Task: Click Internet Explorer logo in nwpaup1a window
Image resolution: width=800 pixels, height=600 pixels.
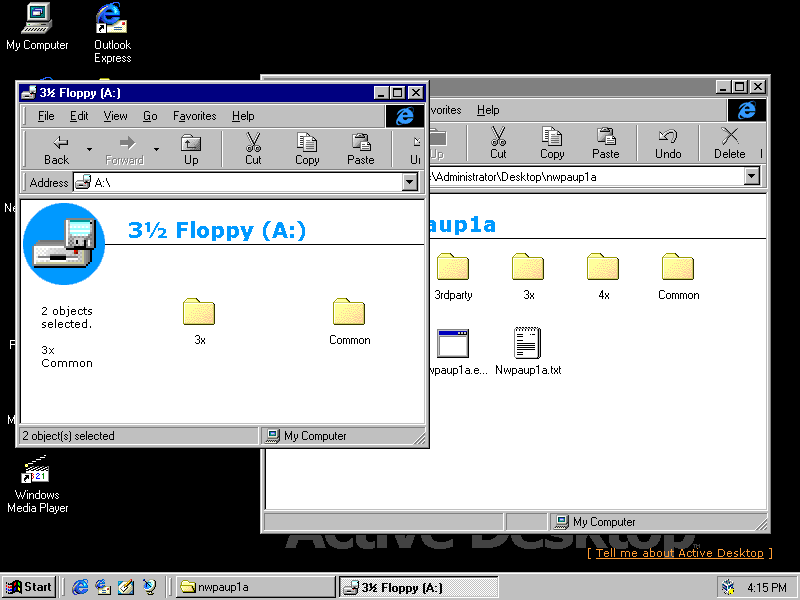Action: pos(746,110)
